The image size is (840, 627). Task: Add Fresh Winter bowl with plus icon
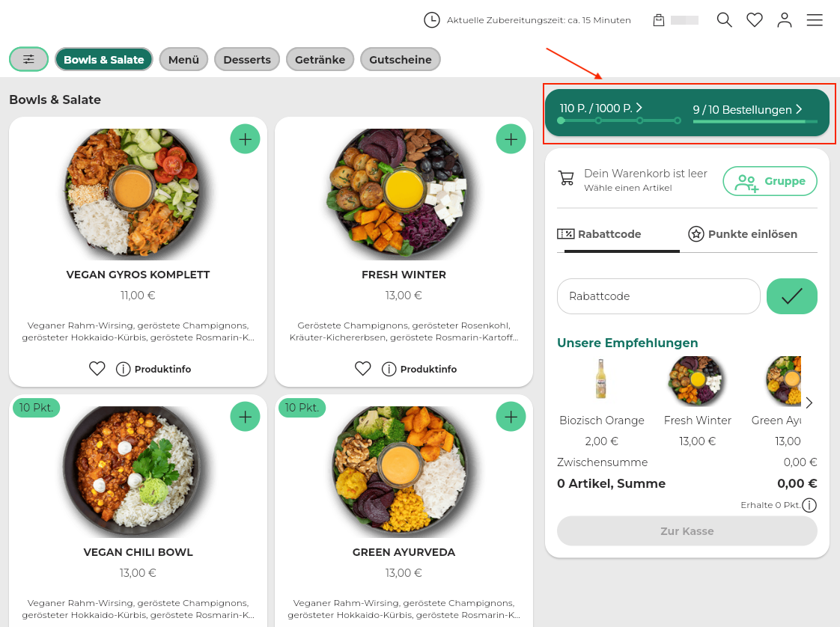pyautogui.click(x=511, y=138)
